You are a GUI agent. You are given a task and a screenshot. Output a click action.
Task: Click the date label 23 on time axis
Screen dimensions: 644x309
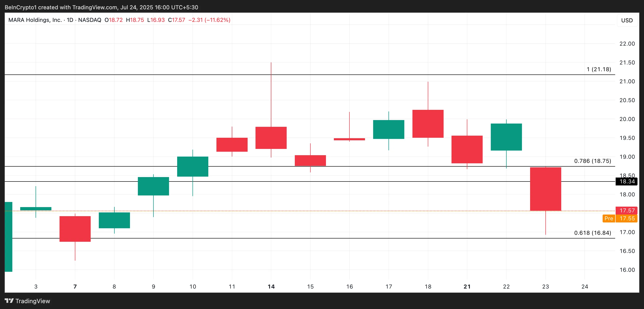(x=545, y=286)
